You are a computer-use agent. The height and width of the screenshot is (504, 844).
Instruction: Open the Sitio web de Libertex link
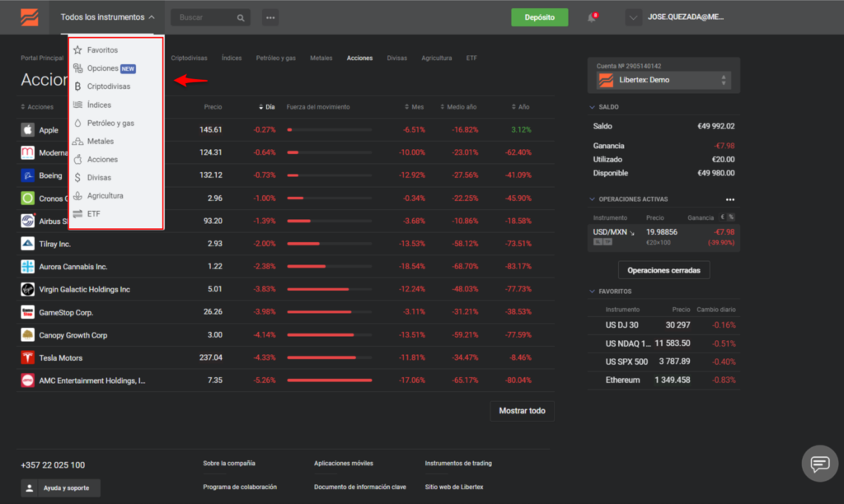(x=454, y=487)
